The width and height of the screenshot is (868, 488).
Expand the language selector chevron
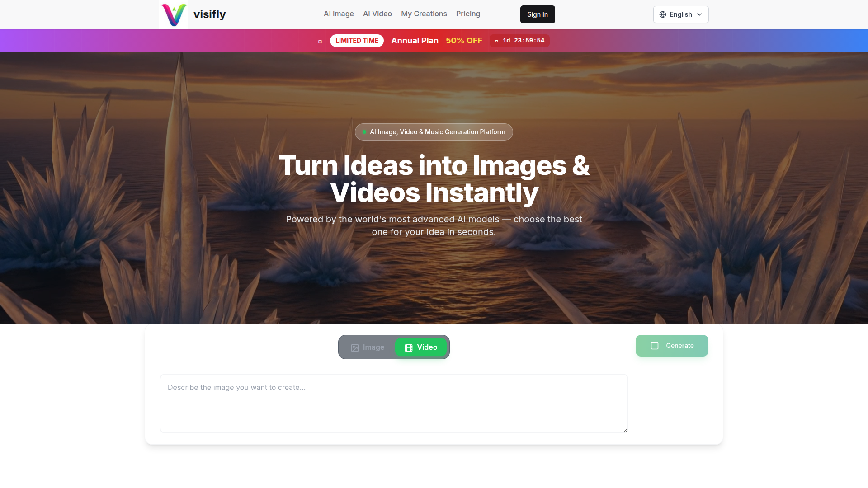[x=699, y=14]
